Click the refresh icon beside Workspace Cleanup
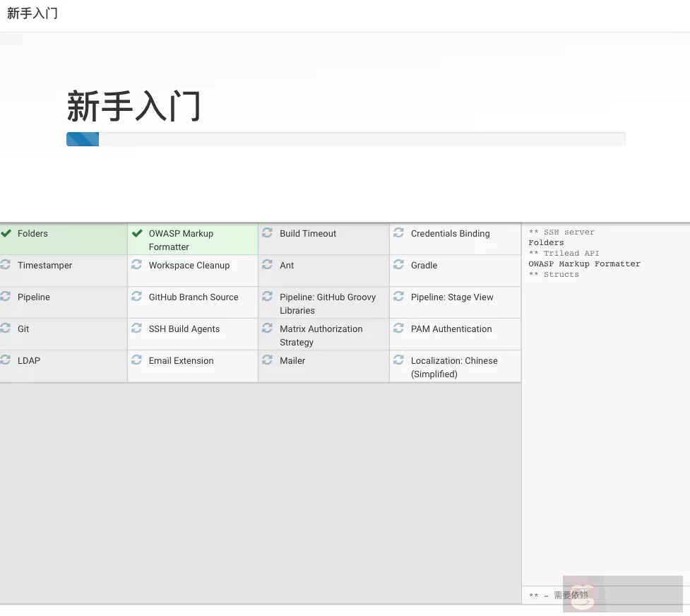 137,265
